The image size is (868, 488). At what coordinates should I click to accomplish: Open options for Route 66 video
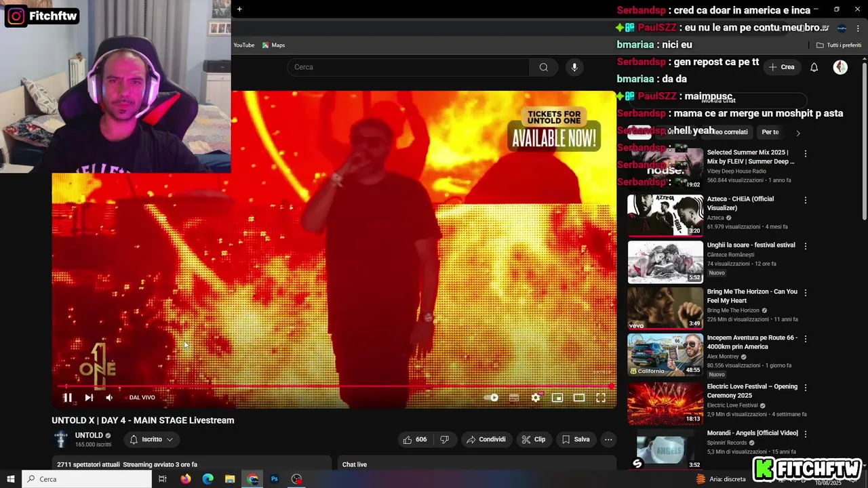[806, 339]
